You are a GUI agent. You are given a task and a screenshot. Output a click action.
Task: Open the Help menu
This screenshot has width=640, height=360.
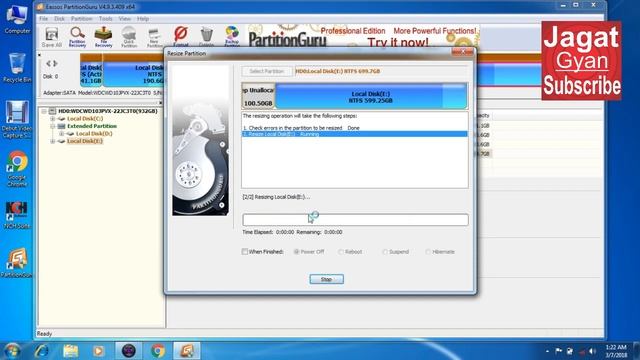click(x=143, y=19)
